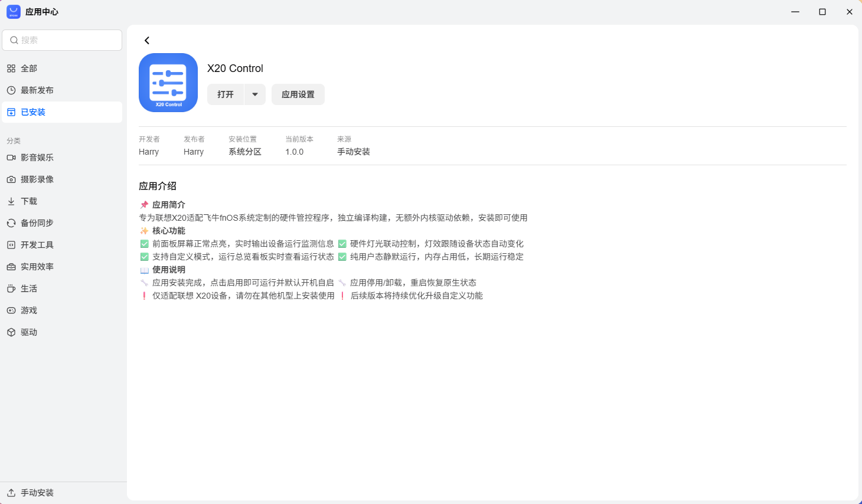Click the 实用效率 briefcase icon
This screenshot has height=504, width=862.
click(x=11, y=267)
